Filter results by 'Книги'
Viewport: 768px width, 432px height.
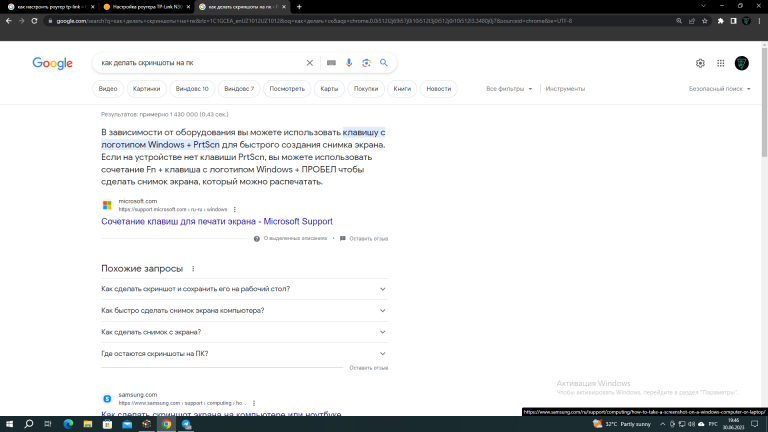[x=402, y=89]
